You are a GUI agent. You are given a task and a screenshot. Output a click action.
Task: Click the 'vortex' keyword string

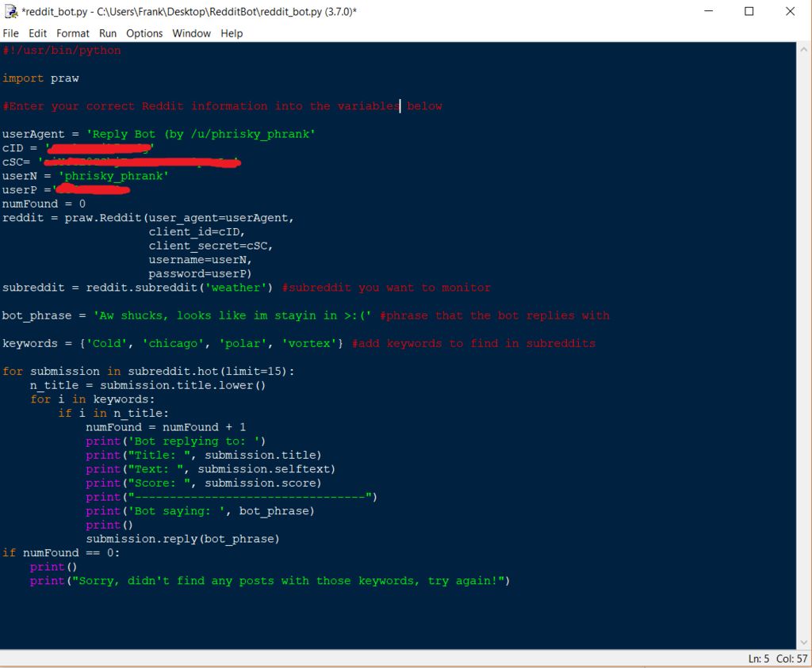point(308,344)
